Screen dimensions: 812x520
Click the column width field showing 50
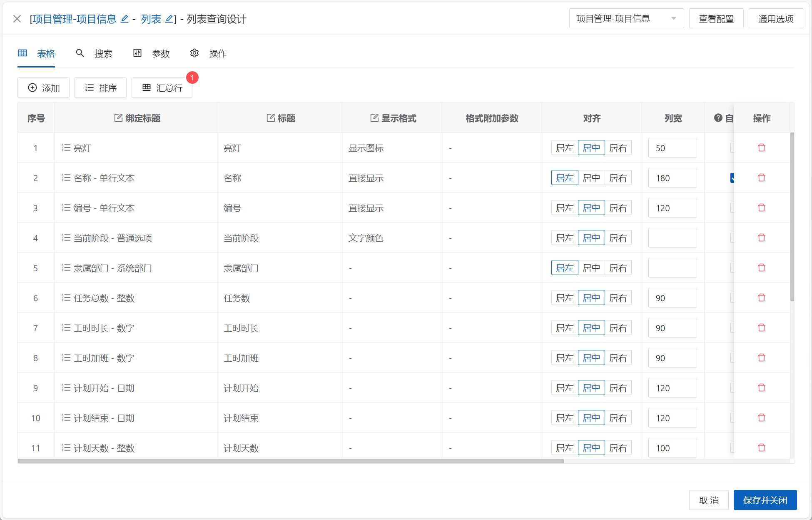tap(673, 148)
